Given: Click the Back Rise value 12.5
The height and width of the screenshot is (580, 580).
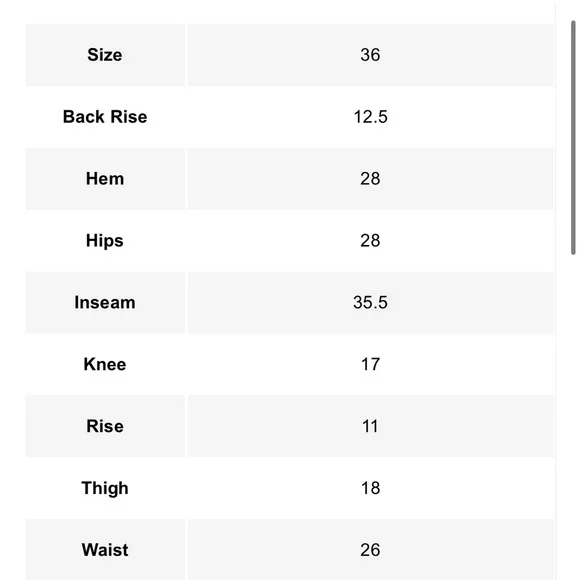Looking at the screenshot, I should click(370, 117).
